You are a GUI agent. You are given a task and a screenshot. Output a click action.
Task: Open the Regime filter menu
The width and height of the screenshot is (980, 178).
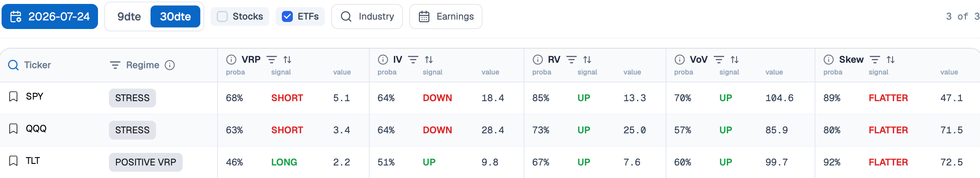(115, 65)
